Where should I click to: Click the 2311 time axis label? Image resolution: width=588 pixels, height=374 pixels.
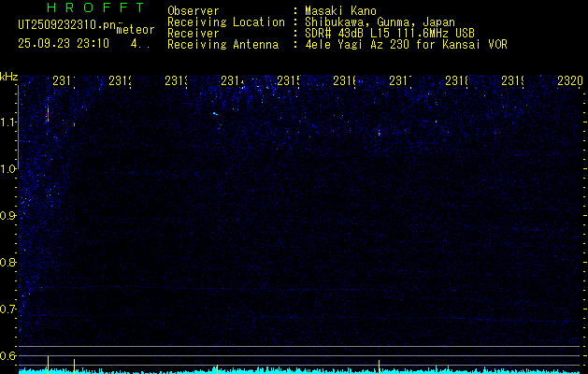tap(64, 80)
